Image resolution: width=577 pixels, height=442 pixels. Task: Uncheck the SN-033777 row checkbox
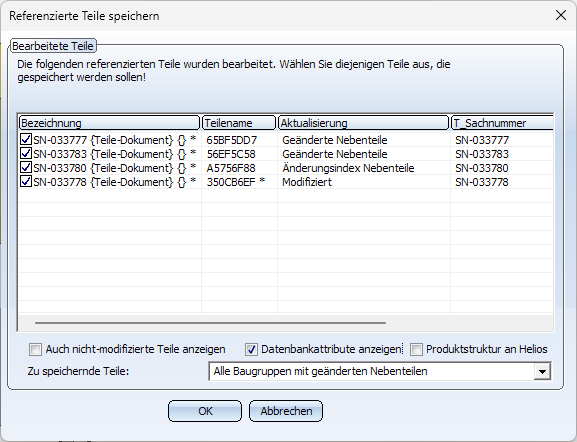tap(26, 139)
